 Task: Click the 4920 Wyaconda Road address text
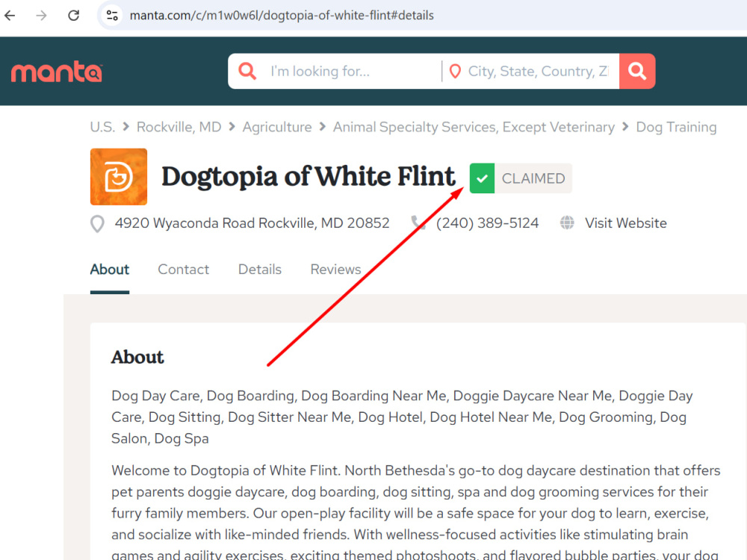[252, 223]
